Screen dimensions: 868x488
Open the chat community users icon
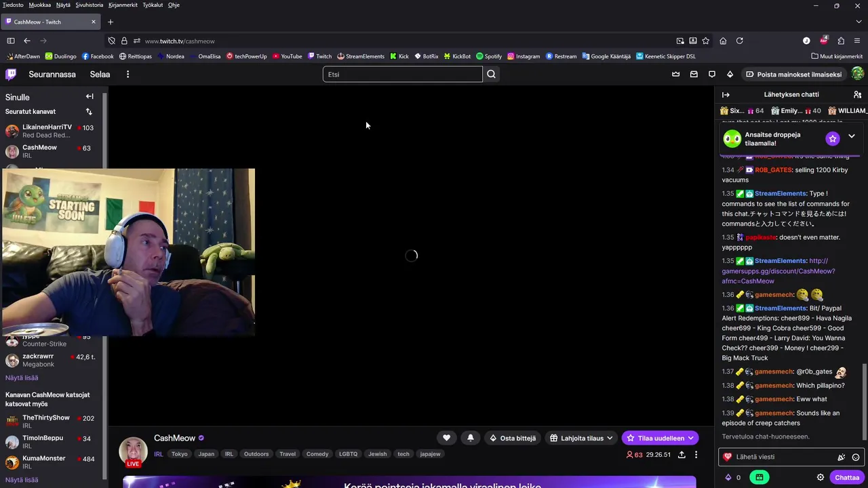click(857, 95)
